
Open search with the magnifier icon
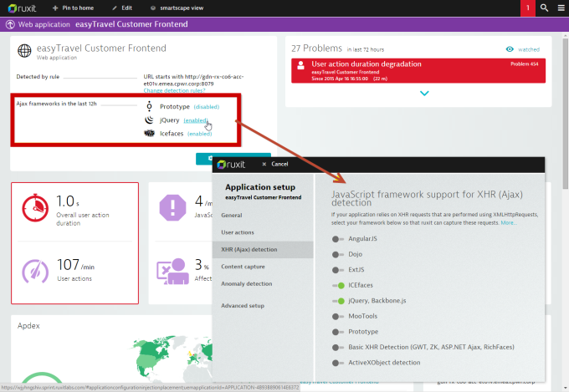(x=544, y=8)
